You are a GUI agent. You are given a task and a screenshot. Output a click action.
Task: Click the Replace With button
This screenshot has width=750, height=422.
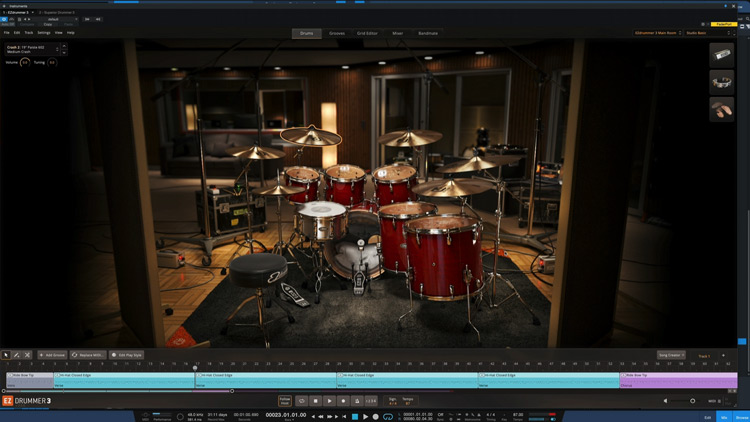88,355
